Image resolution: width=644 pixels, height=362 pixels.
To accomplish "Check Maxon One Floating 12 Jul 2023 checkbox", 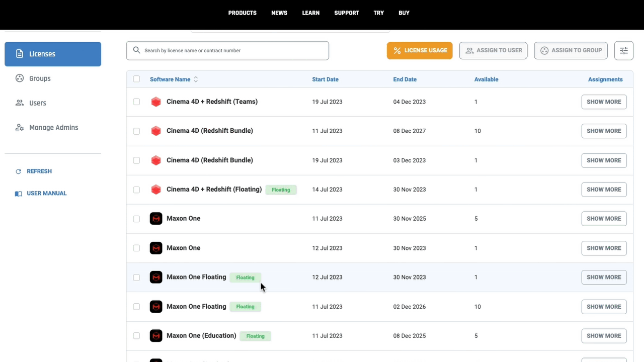I will click(136, 277).
